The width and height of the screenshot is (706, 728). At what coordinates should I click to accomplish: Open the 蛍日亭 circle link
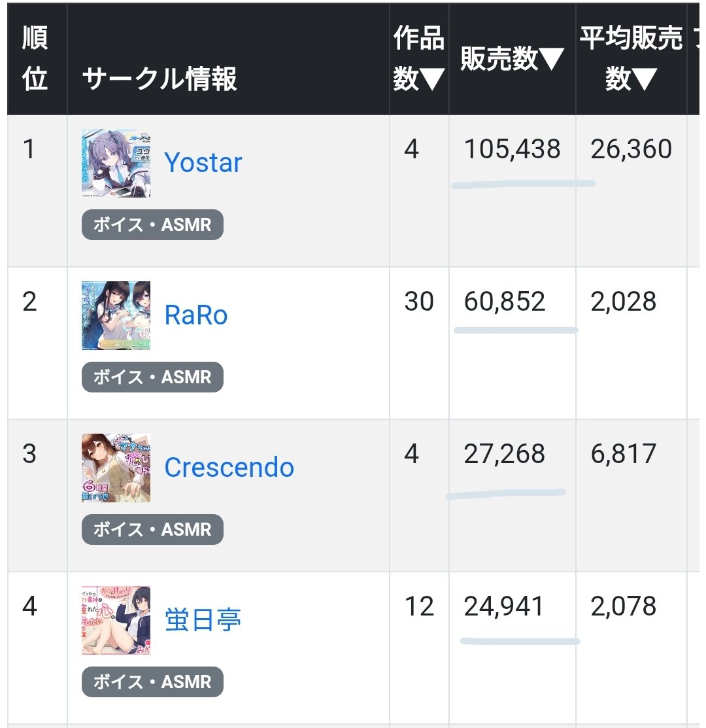click(x=203, y=620)
